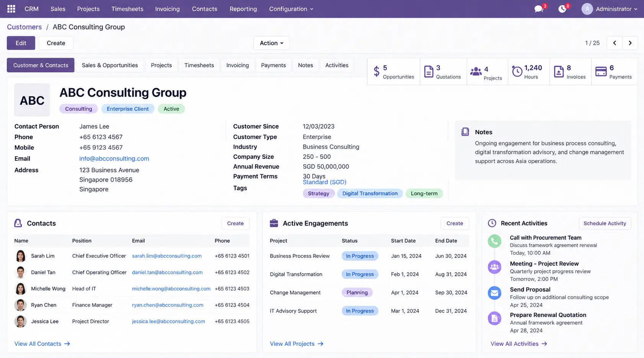Click the Meeting - Project Review group icon
Screen dimensions: 644x358
(494, 267)
